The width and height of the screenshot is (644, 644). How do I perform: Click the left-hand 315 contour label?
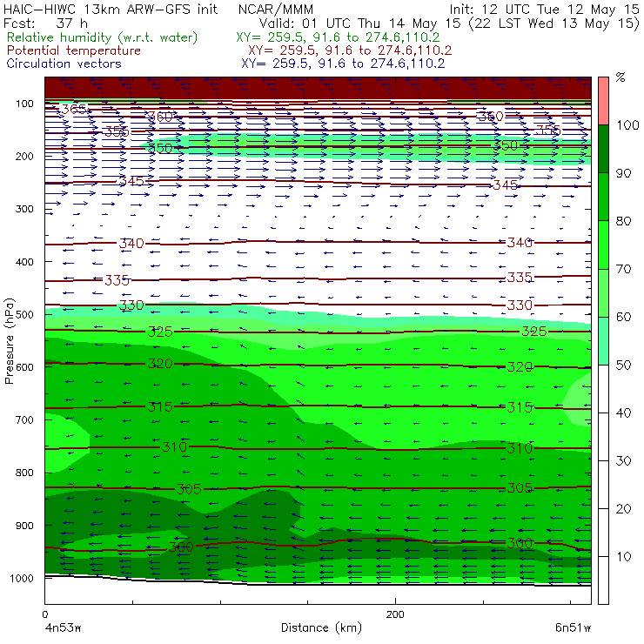(x=160, y=407)
